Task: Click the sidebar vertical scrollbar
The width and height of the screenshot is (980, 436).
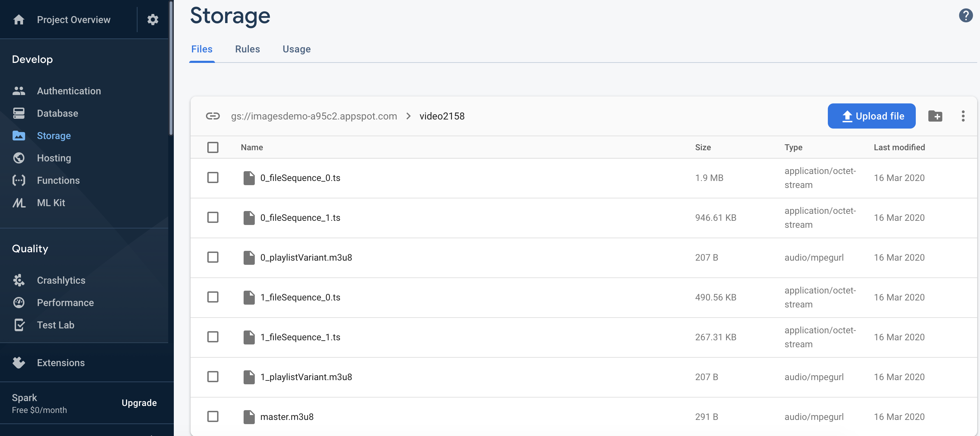Action: coord(171,68)
